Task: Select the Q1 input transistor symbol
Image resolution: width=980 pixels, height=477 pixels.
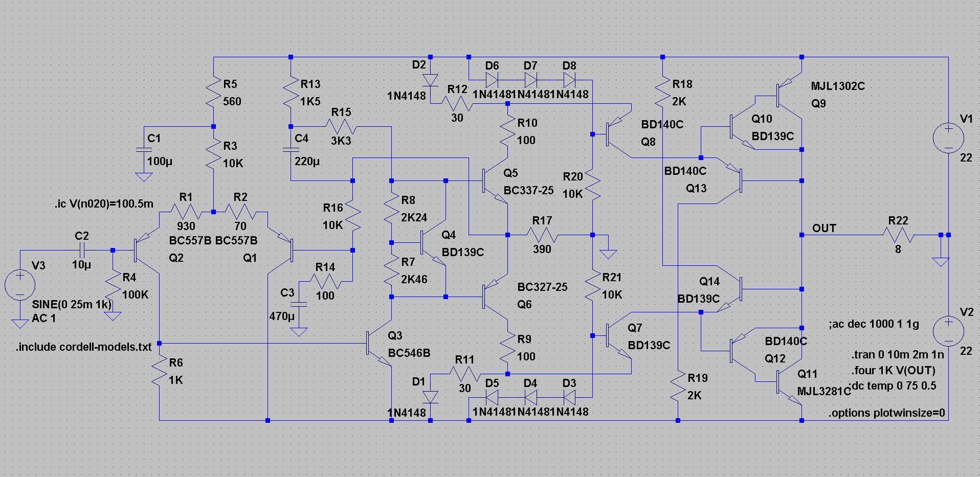Action: pos(280,251)
